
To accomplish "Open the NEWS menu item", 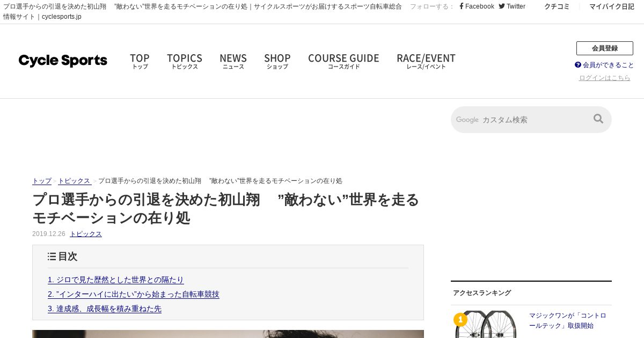I will [233, 61].
